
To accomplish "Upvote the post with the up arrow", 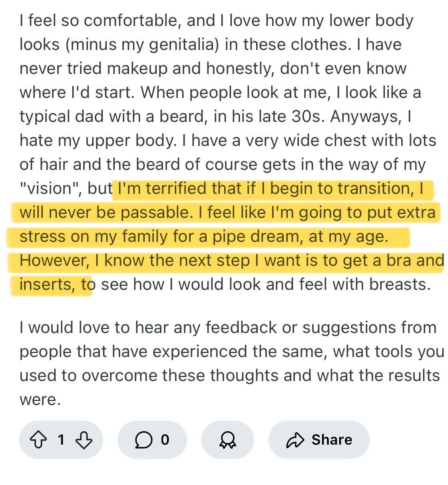I will [38, 440].
